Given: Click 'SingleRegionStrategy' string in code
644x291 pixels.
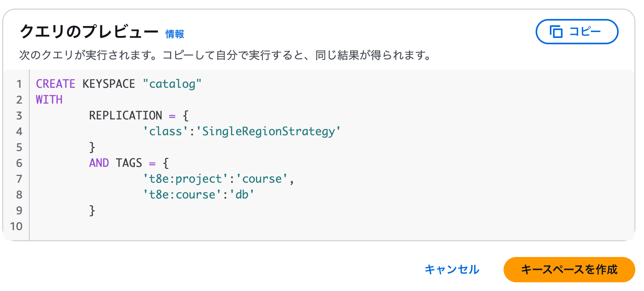Looking at the screenshot, I should (x=268, y=131).
